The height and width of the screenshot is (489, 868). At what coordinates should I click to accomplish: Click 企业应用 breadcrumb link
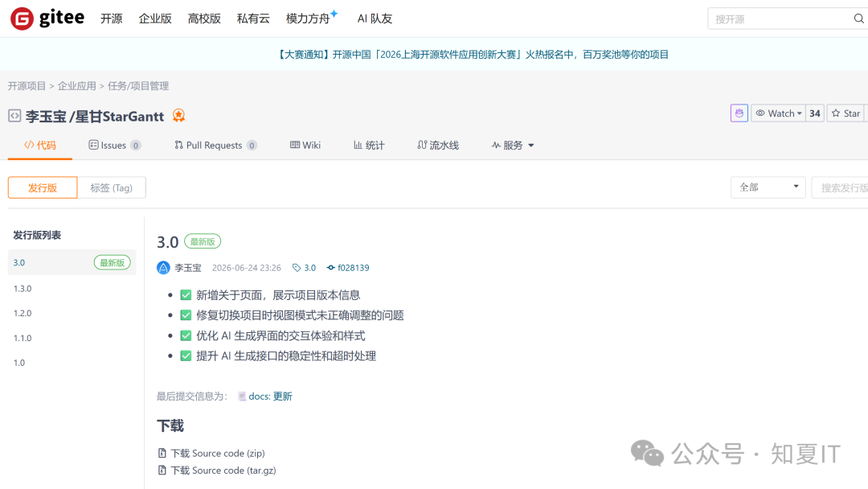pyautogui.click(x=77, y=86)
